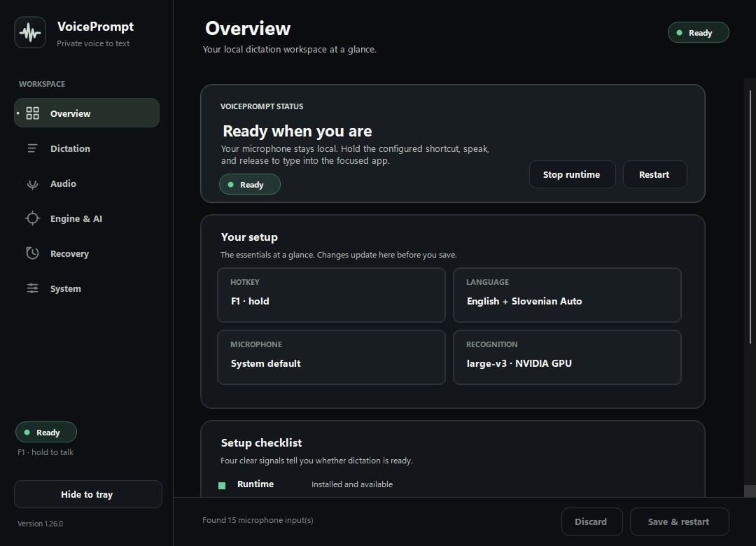Viewport: 756px width, 546px height.
Task: Click 'Found 15 microphone input(s)' status text
Action: click(x=258, y=520)
